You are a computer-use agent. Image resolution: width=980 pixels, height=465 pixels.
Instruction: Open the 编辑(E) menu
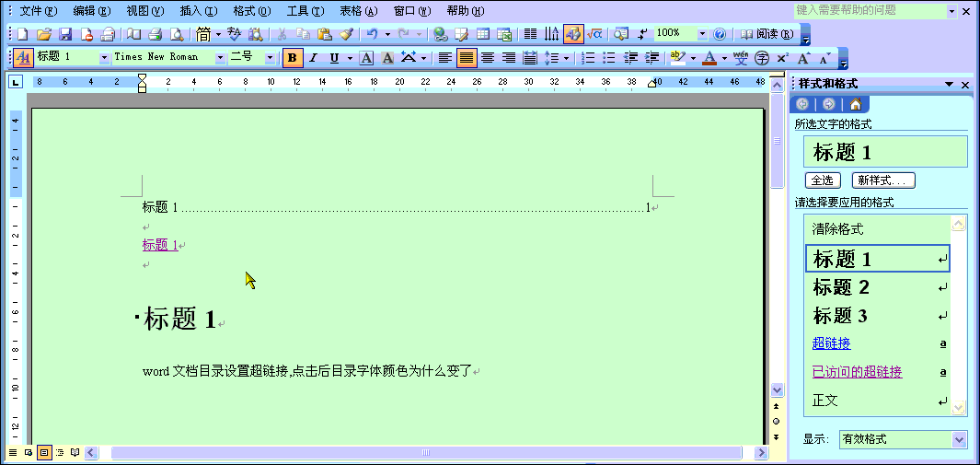tap(91, 11)
